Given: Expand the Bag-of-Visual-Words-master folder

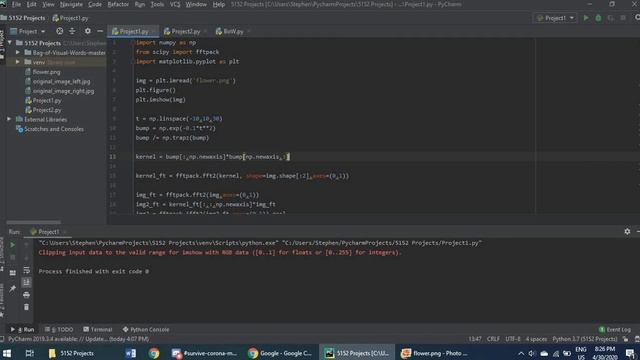Looking at the screenshot, I should coord(18,53).
